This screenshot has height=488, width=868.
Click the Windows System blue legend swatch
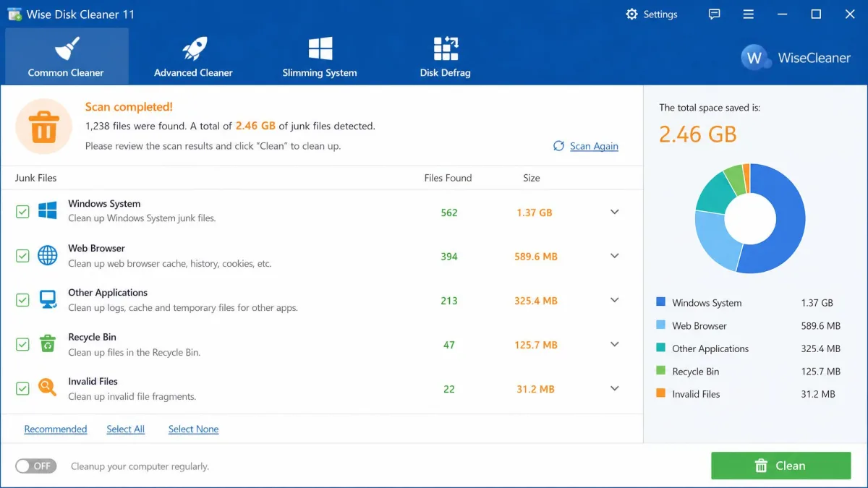660,302
